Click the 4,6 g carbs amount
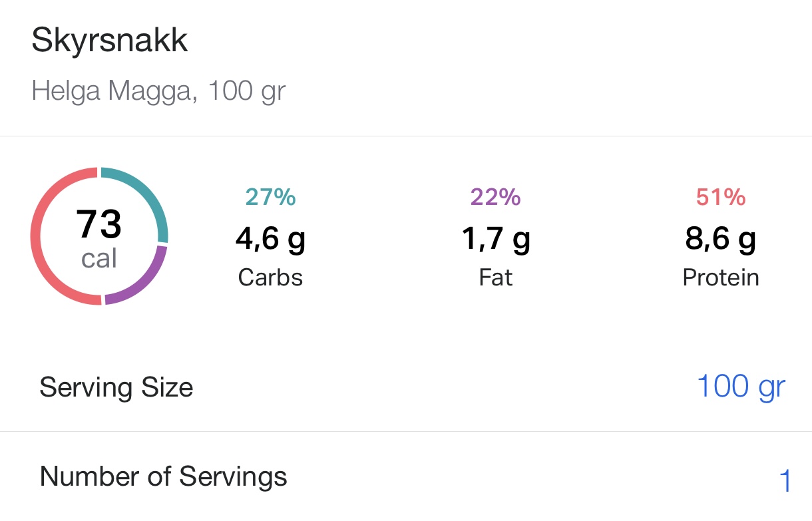Image resolution: width=812 pixels, height=521 pixels. 270,238
